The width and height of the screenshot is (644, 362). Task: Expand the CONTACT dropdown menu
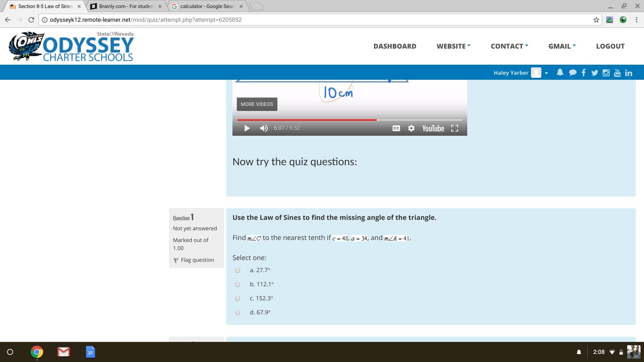(x=509, y=46)
